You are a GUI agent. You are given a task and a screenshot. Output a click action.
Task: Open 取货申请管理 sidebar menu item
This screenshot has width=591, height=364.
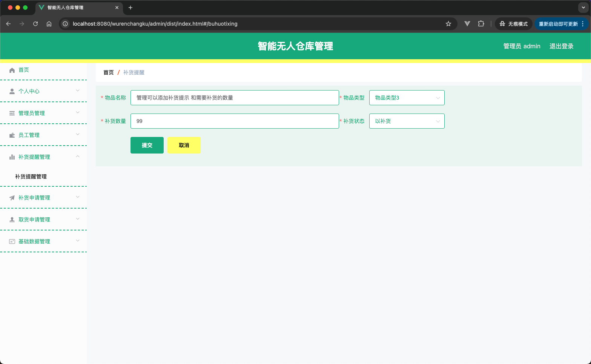tap(43, 220)
